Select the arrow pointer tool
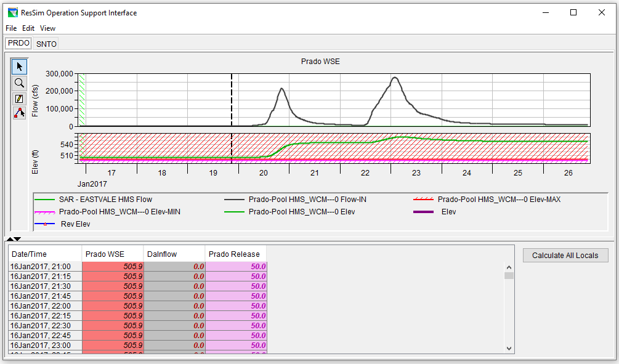 tap(19, 67)
